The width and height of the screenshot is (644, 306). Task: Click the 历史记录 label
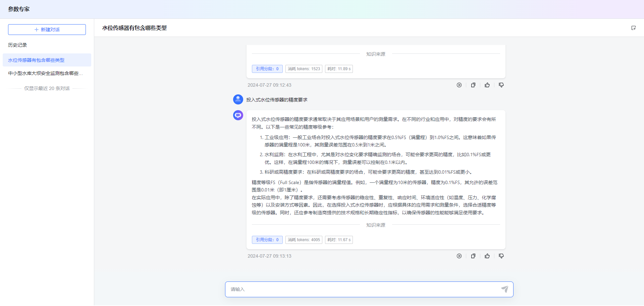click(17, 45)
